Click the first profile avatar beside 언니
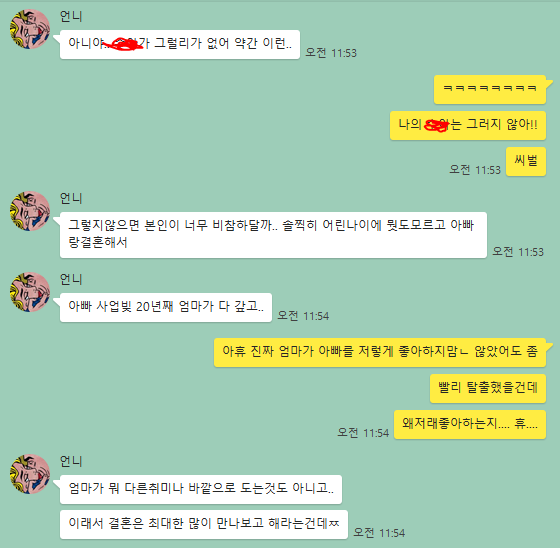The width and height of the screenshot is (560, 548). click(30, 29)
